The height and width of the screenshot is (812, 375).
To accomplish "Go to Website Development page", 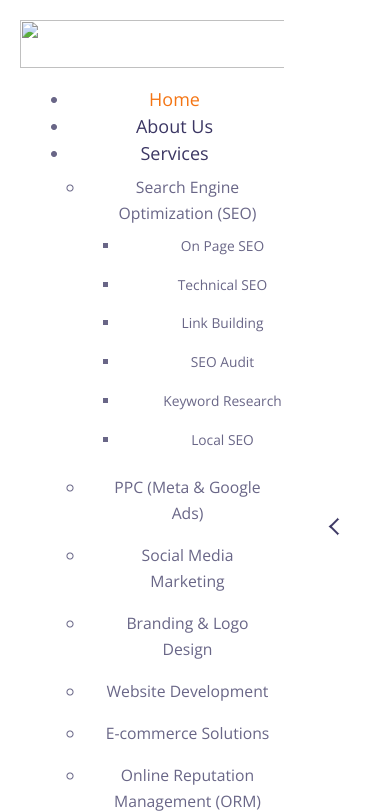I will (188, 691).
